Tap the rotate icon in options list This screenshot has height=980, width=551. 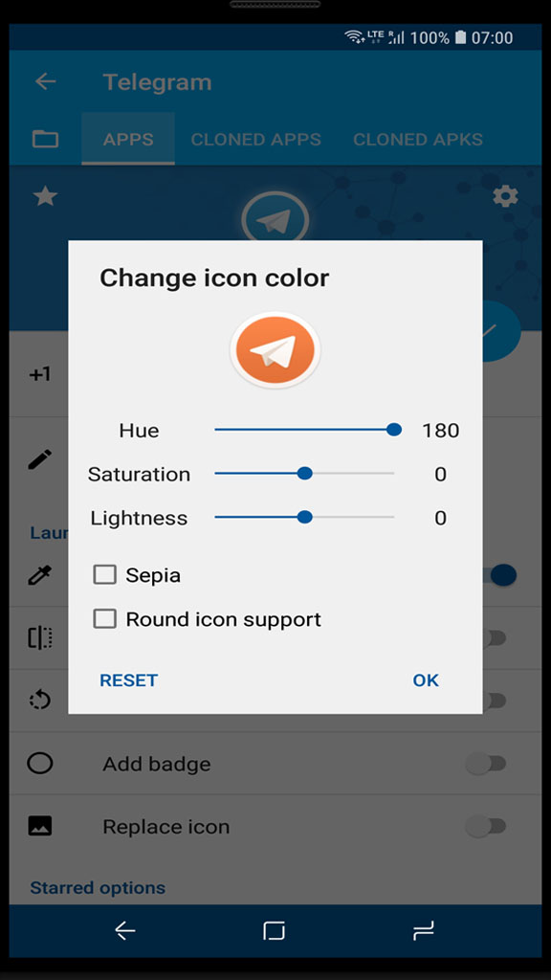40,700
